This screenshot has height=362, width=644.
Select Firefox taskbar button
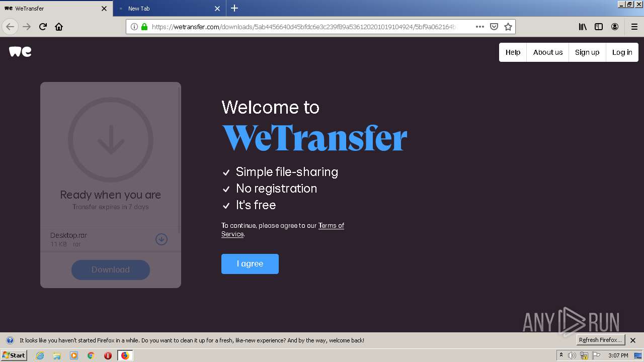[125, 355]
